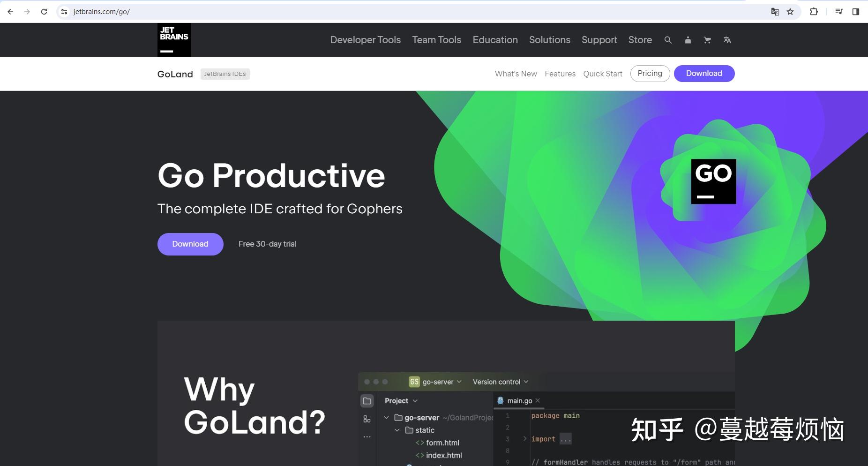Click the account profile icon
This screenshot has width=868, height=466.
point(688,40)
